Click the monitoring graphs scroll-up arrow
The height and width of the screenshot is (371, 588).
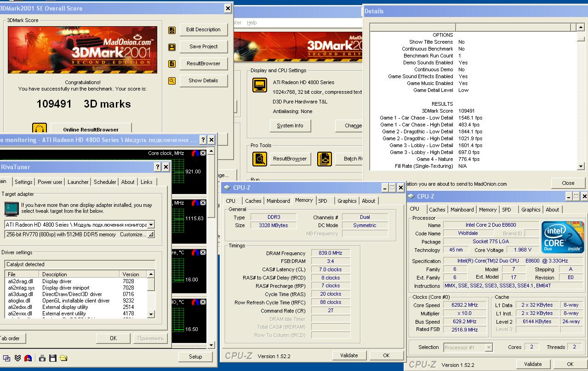tap(211, 152)
